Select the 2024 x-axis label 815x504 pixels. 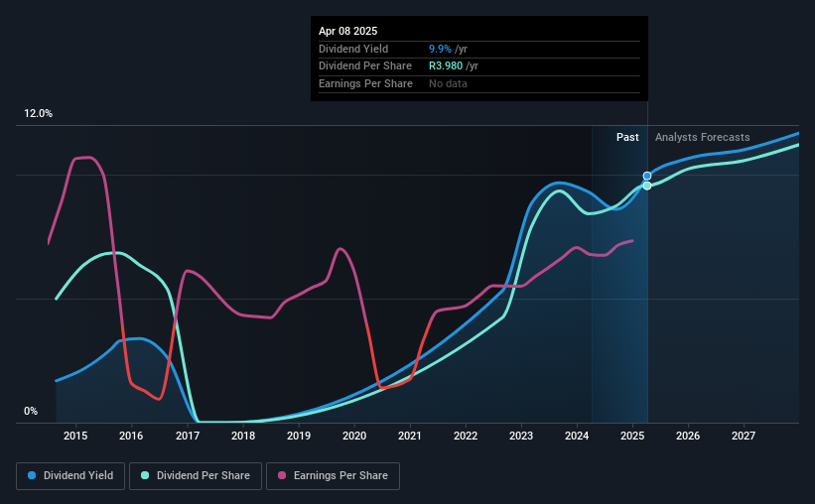[x=577, y=436]
